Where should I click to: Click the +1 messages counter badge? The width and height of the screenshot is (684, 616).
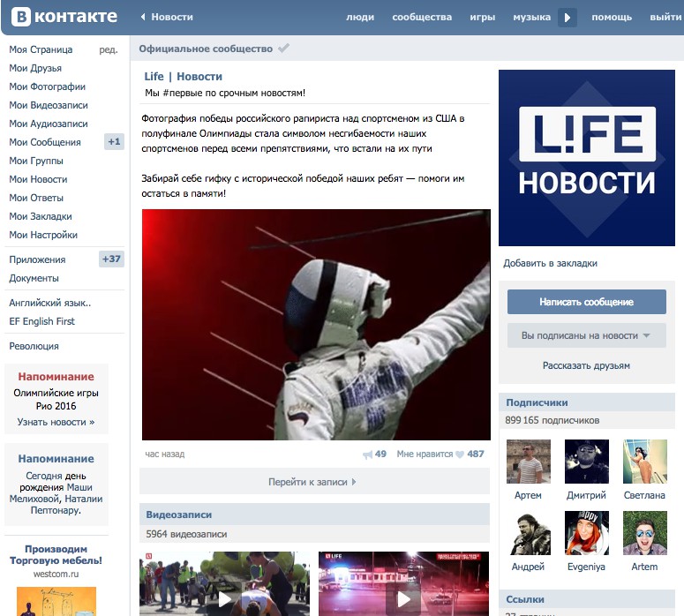(x=114, y=142)
